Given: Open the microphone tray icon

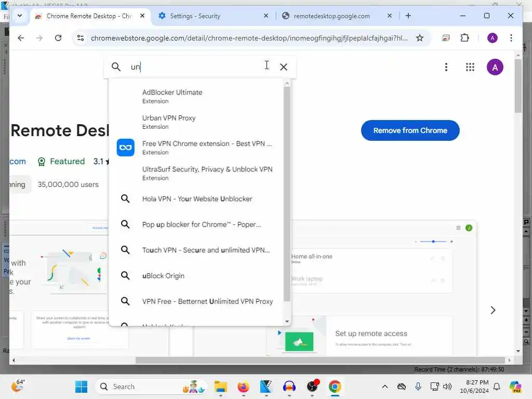Looking at the screenshot, I should pos(418,387).
